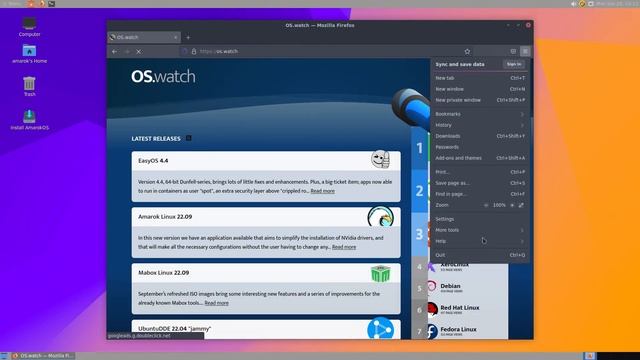Click the Firefox back arrow button
The width and height of the screenshot is (640, 360).
tap(114, 51)
